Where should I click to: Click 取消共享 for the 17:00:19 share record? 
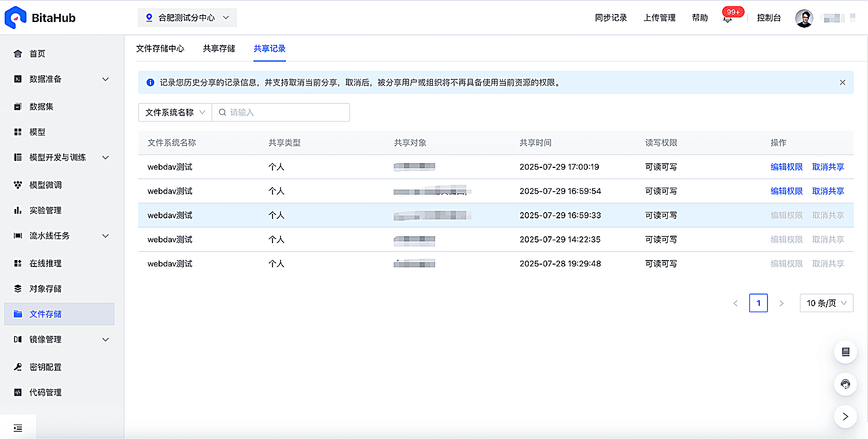tap(828, 167)
